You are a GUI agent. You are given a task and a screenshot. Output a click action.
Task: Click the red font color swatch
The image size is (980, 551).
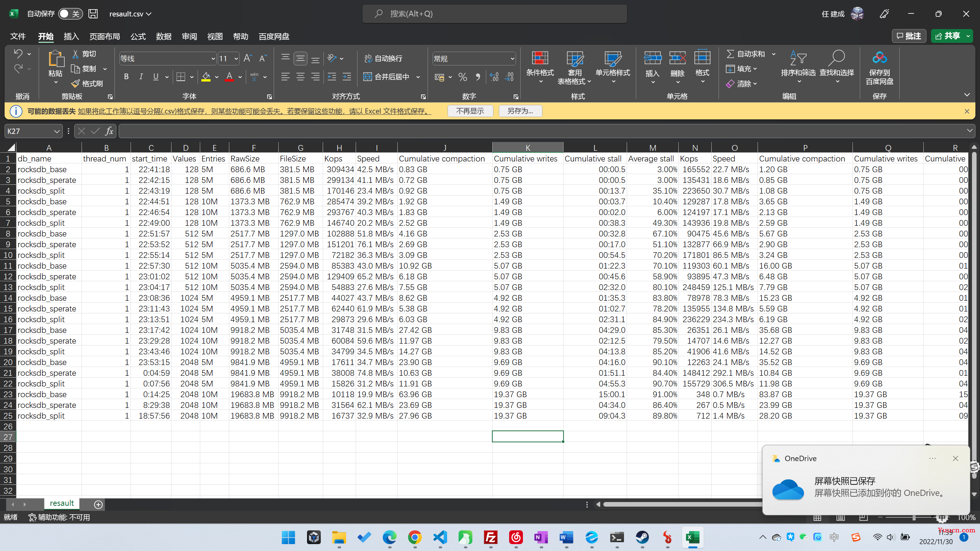(229, 77)
